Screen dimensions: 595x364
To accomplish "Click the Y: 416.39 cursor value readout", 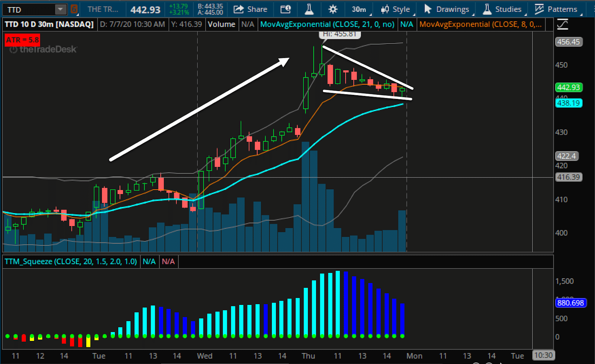I will coord(186,25).
